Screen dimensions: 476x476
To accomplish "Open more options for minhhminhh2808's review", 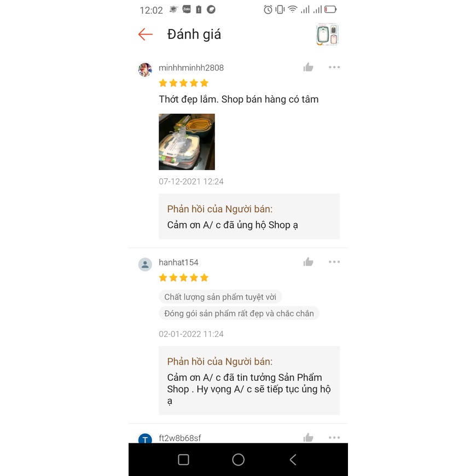I will tap(334, 67).
